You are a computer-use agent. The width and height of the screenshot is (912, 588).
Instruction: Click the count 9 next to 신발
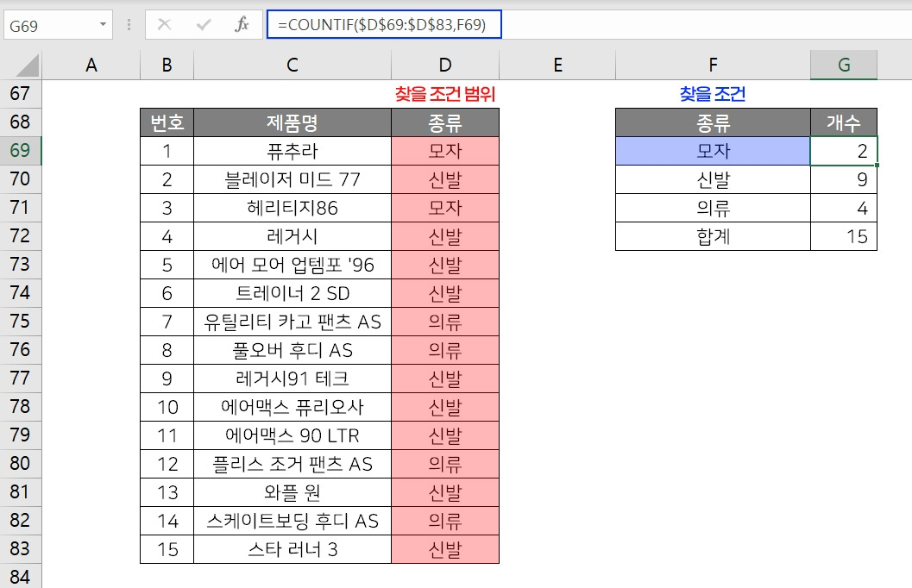click(x=843, y=179)
